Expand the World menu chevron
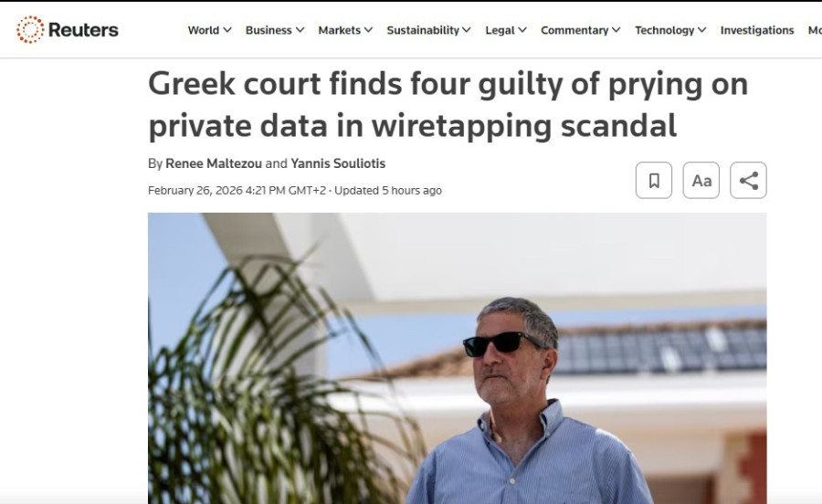Viewport: 822px width, 504px height. click(x=227, y=30)
